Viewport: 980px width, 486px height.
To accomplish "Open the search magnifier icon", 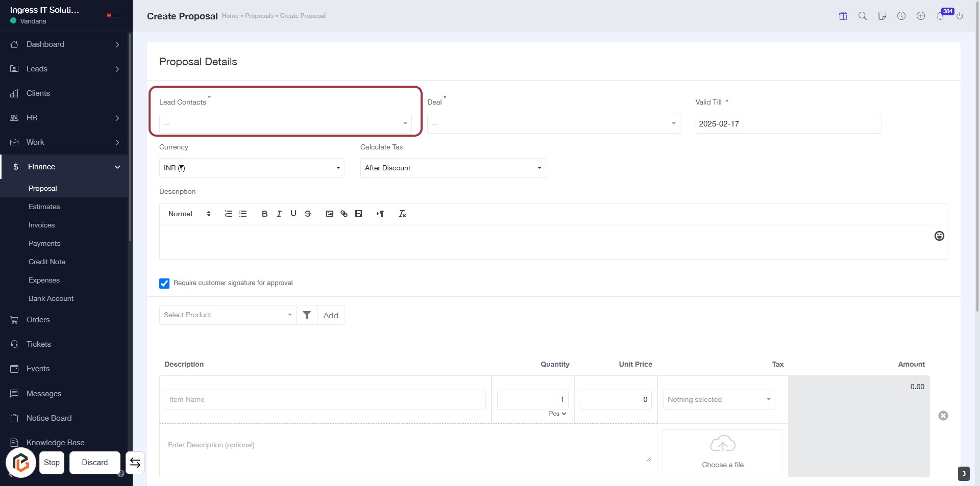I will point(863,16).
